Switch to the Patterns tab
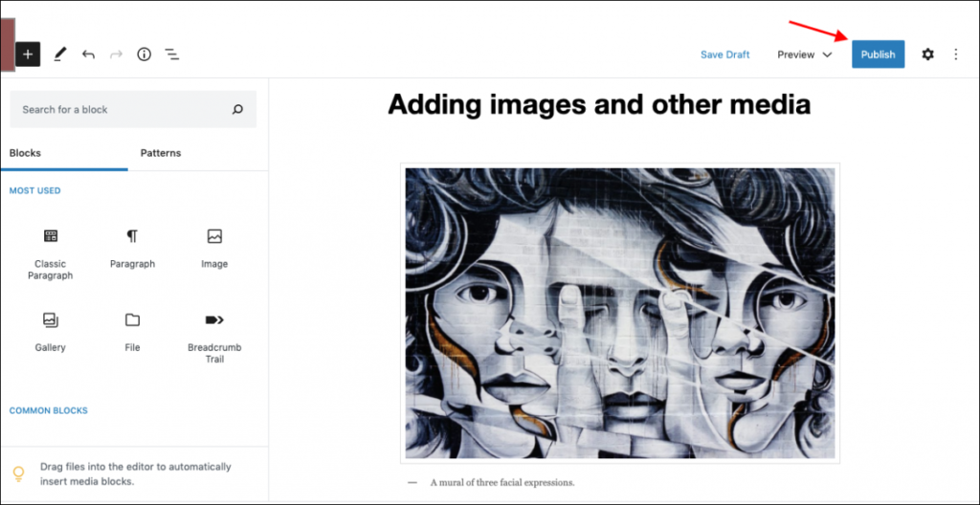 point(161,153)
